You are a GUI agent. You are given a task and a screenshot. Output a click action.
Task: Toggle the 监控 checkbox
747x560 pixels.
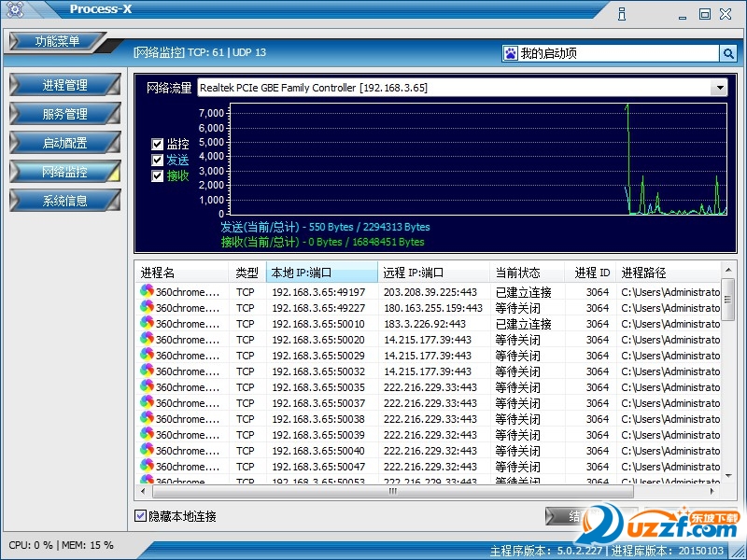158,145
